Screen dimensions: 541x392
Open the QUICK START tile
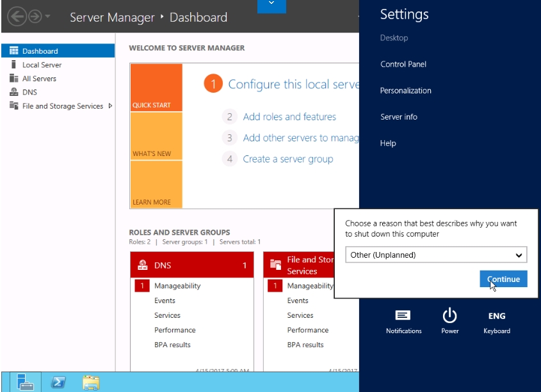click(156, 88)
